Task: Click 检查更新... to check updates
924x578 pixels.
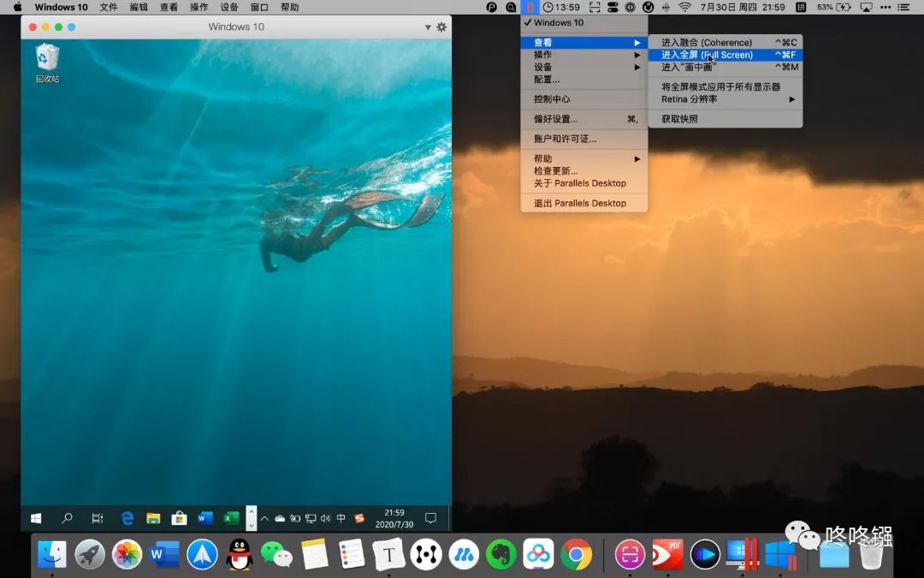Action: (x=584, y=171)
